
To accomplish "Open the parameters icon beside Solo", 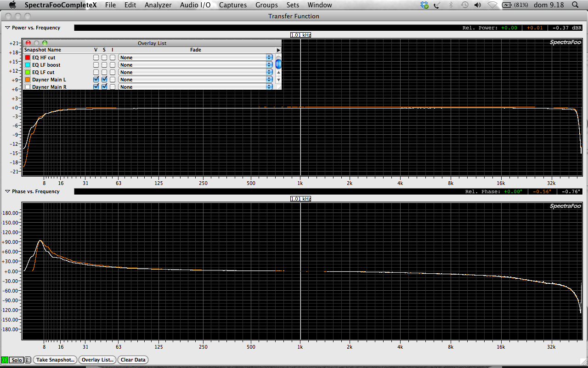I will (x=28, y=360).
